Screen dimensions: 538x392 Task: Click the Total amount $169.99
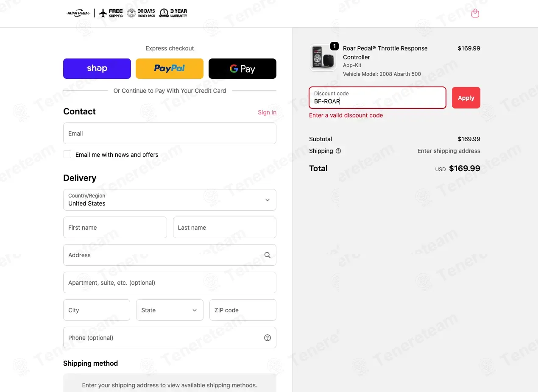[x=465, y=168]
